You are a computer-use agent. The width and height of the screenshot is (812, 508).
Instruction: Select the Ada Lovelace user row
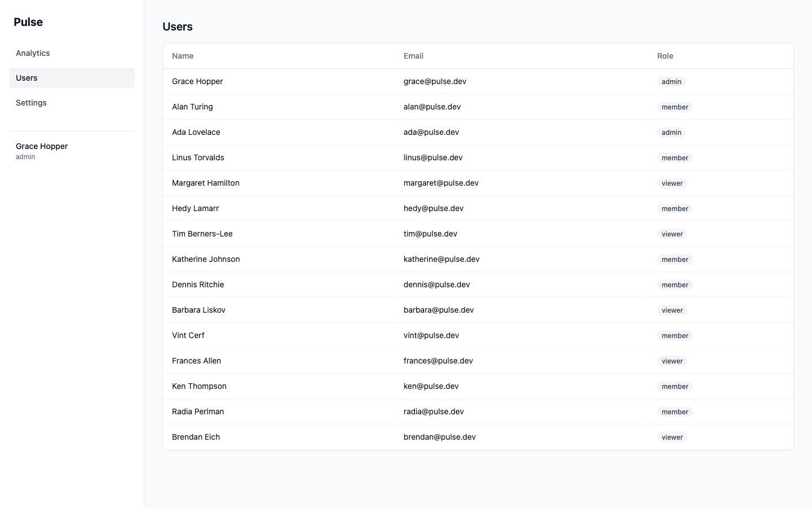(196, 132)
